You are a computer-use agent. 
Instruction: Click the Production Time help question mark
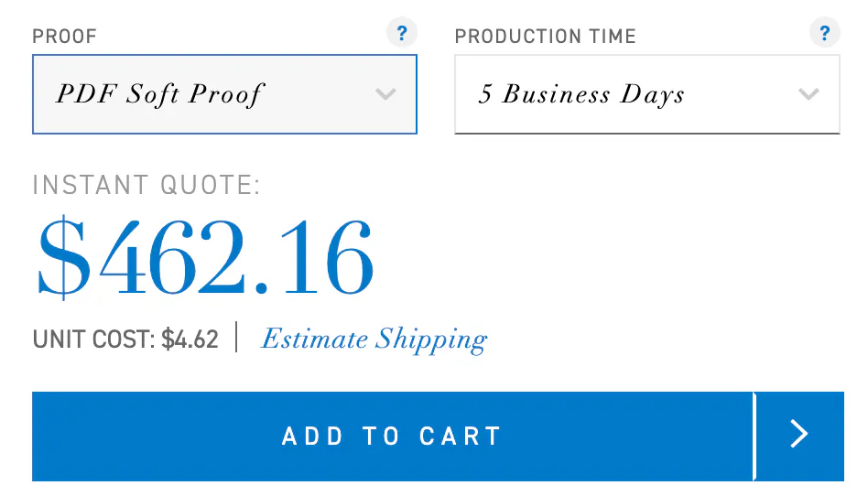tap(824, 34)
